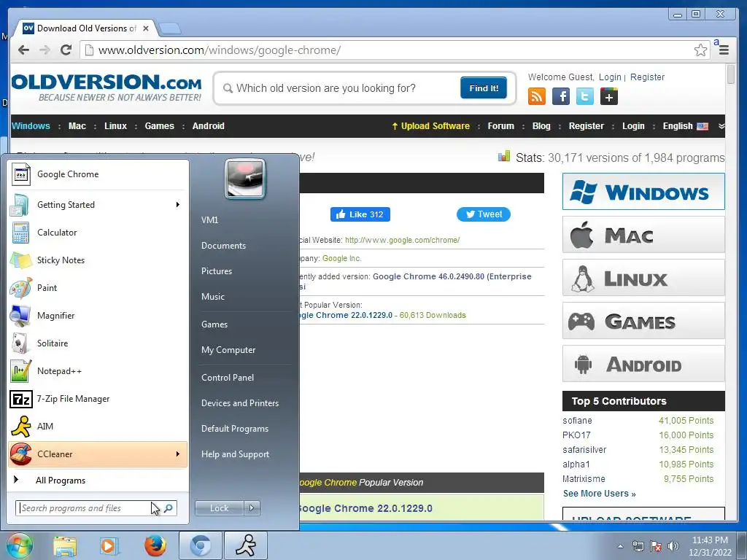Launch Firefox from the taskbar
Image resolution: width=747 pixels, height=560 pixels.
(x=155, y=545)
